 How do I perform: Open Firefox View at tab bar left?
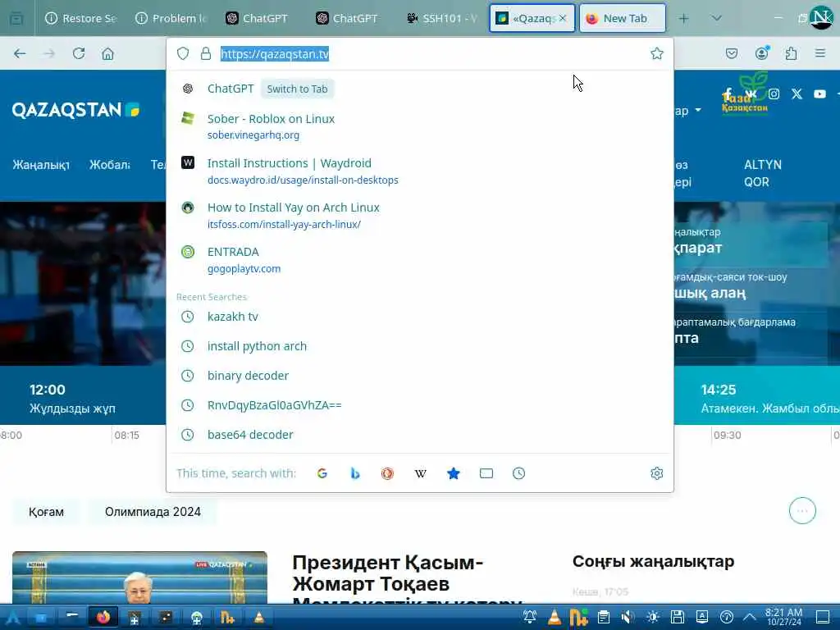pos(16,19)
